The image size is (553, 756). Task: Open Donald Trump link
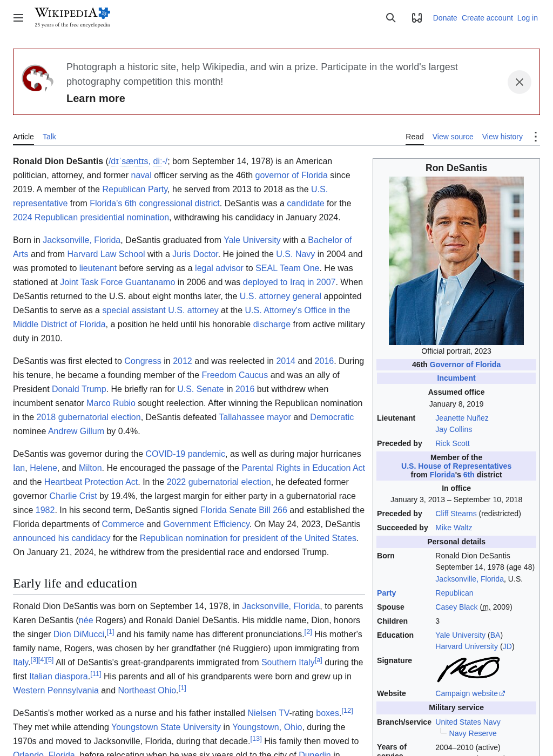79,389
